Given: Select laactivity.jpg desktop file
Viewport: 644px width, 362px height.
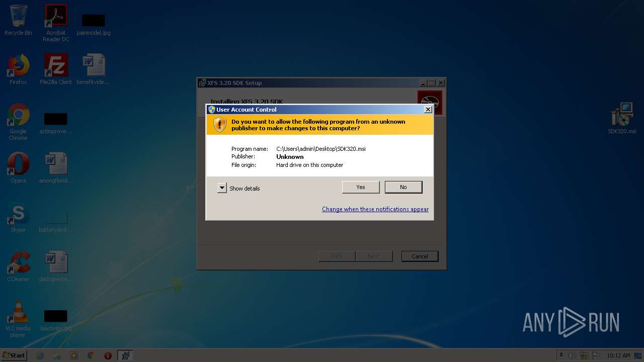Looking at the screenshot, I should pos(56,320).
